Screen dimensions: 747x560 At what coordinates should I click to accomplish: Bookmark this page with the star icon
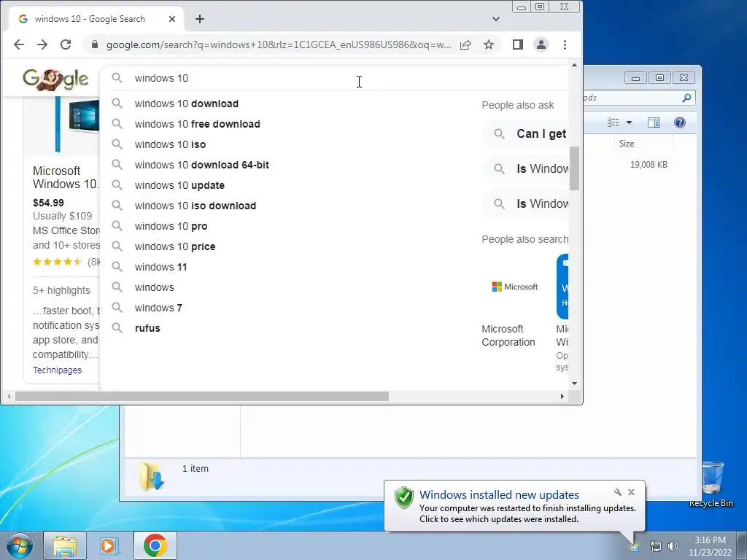coord(489,44)
